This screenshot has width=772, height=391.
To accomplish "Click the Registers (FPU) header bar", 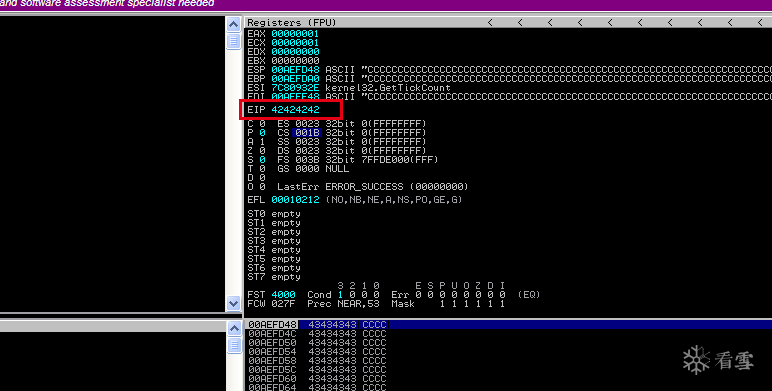I will click(508, 23).
